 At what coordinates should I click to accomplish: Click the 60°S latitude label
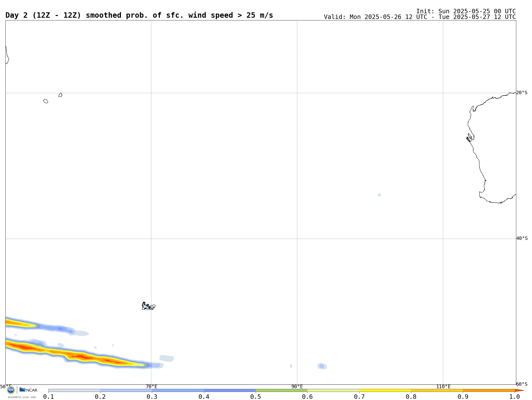pos(522,384)
